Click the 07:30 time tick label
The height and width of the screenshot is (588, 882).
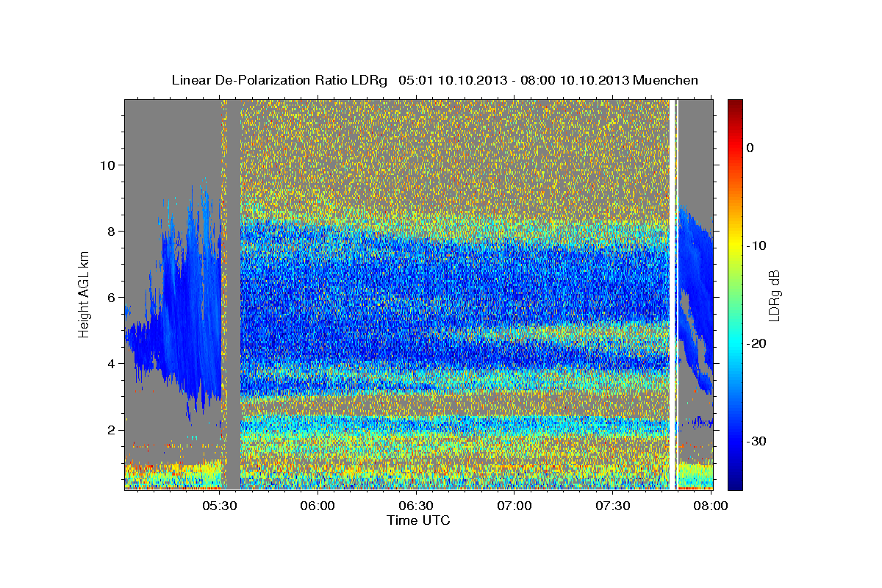tap(612, 506)
